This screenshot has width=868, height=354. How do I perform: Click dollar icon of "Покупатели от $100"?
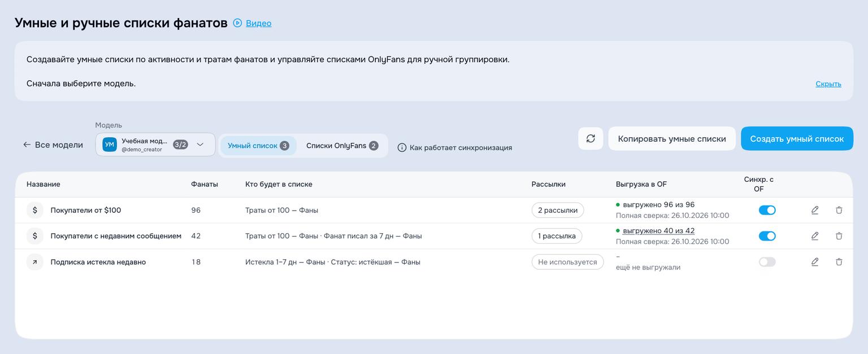coord(35,210)
